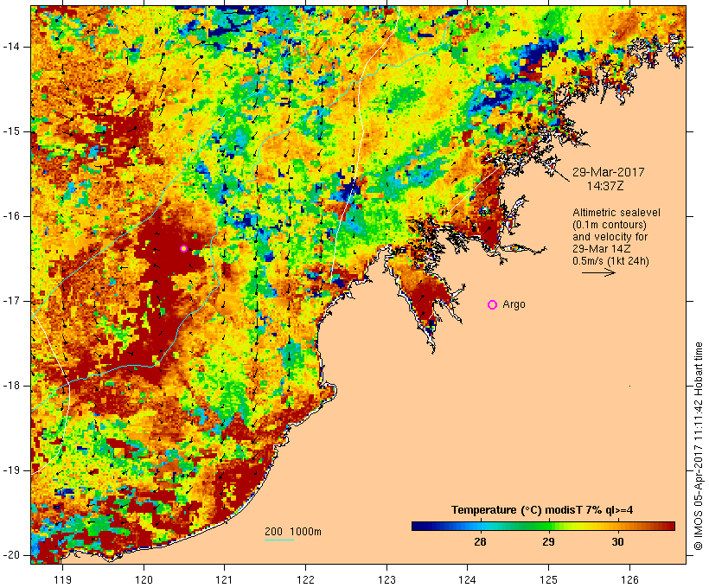This screenshot has height=588, width=709.
Task: Click the dark red end of the colorbar
Action: coord(670,526)
